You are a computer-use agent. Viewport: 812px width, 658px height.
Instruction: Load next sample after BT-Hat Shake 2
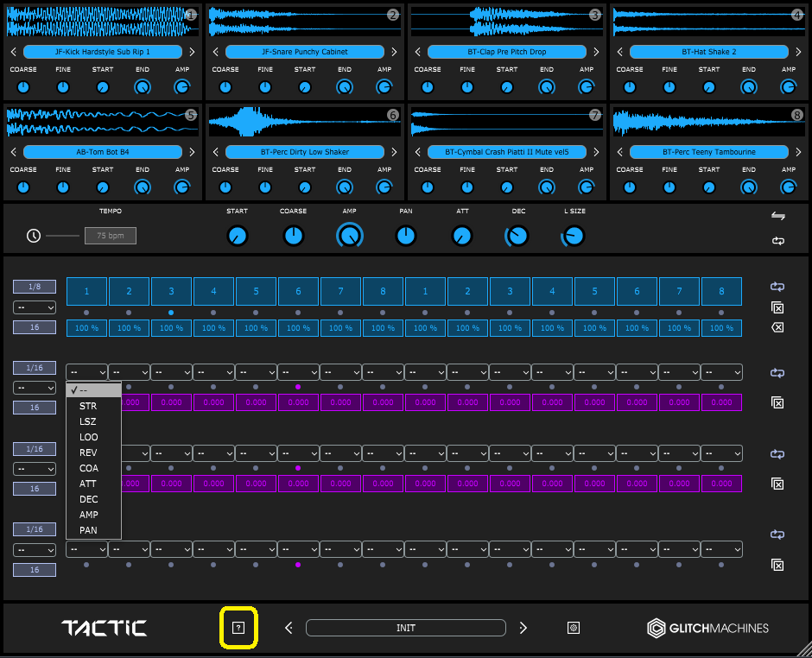click(798, 52)
